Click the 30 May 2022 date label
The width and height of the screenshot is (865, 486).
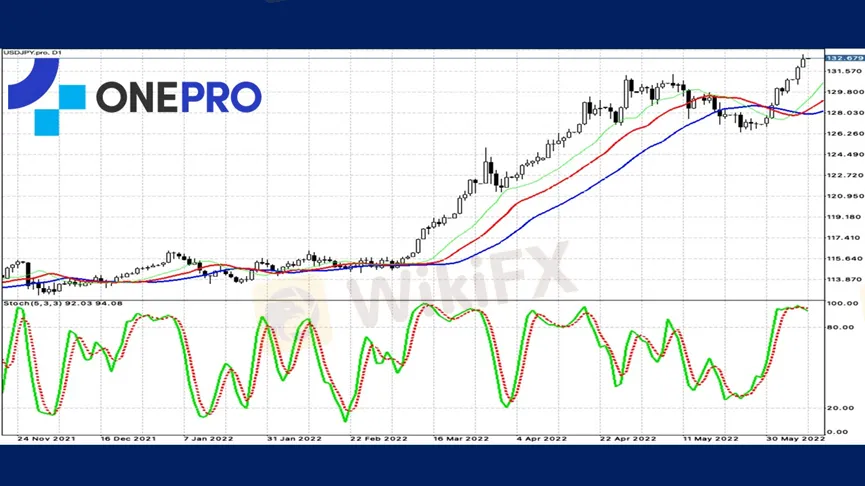coord(795,439)
